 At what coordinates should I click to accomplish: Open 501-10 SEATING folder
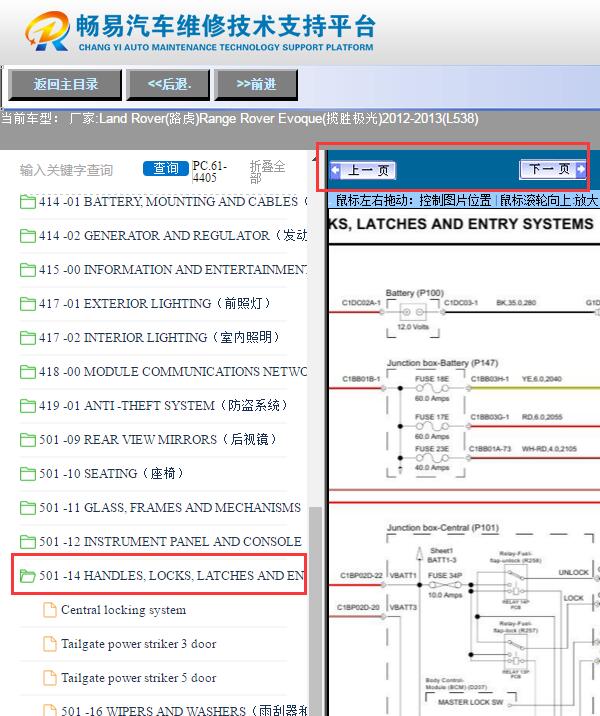[111, 474]
